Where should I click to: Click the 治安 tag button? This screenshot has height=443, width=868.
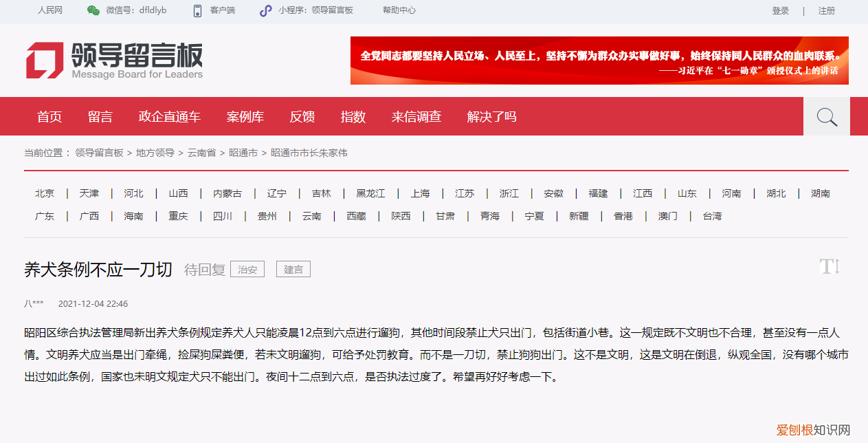[247, 269]
